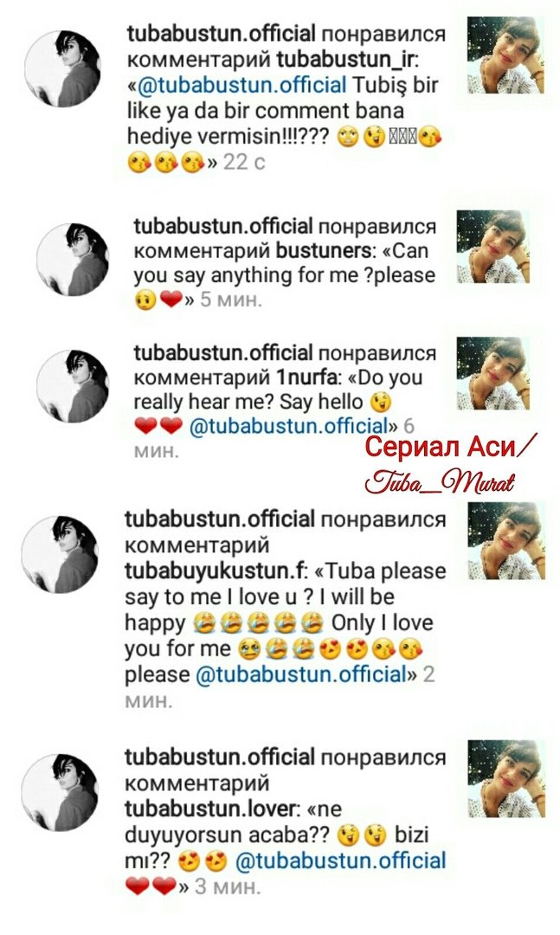This screenshot has width=560, height=935.
Task: Click @tubabustun.official mention in Tubiş comment
Action: coord(241,85)
